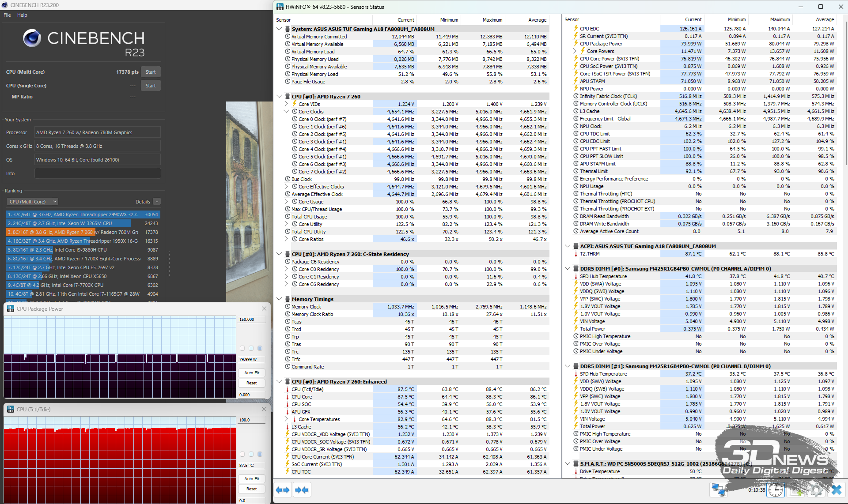Click lightning icon next to CPU EDC
The width and height of the screenshot is (848, 504).
coord(576,29)
